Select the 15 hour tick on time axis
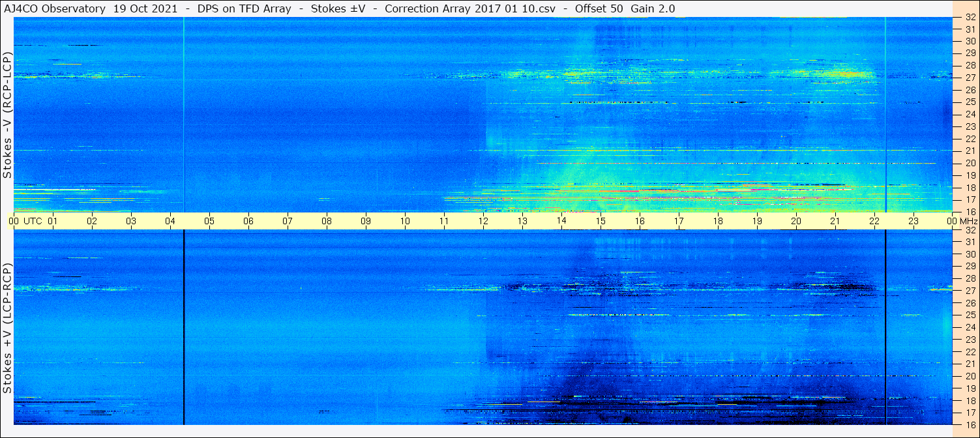 pos(601,221)
